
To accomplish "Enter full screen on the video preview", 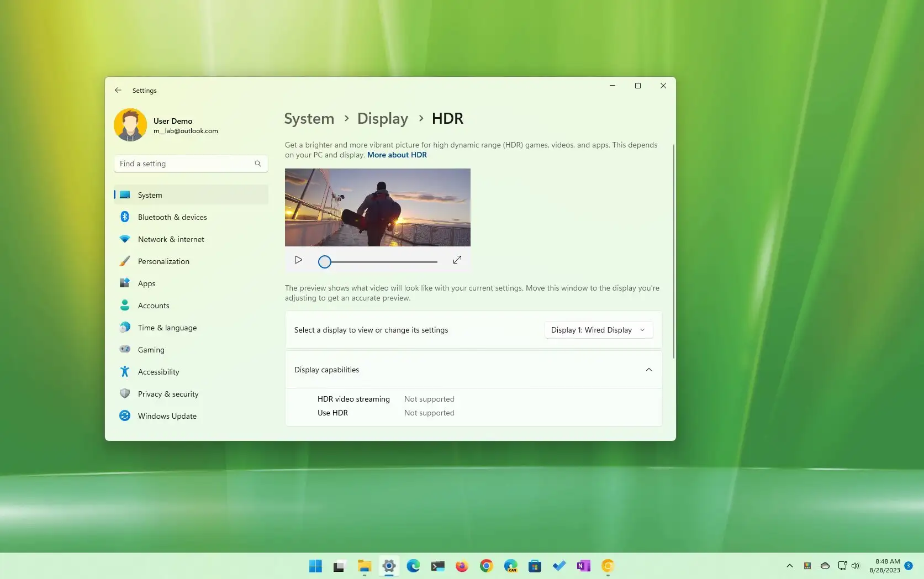I will point(457,260).
